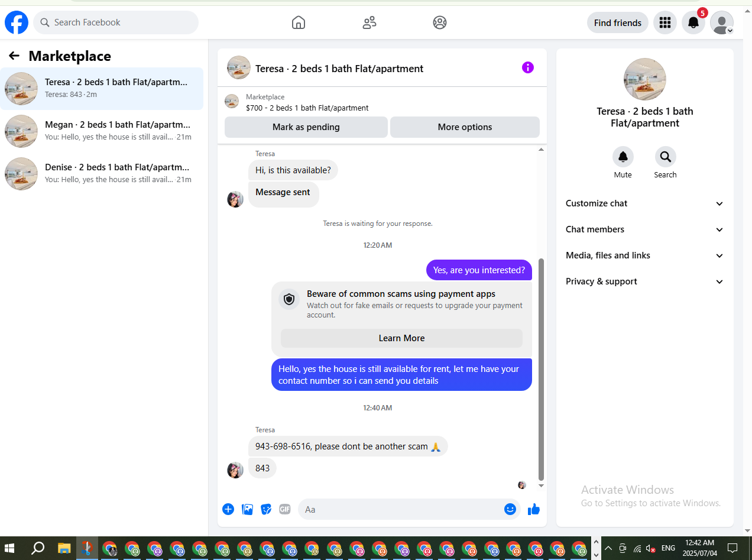The image size is (752, 560).
Task: Expand Chat members section
Action: tap(644, 229)
